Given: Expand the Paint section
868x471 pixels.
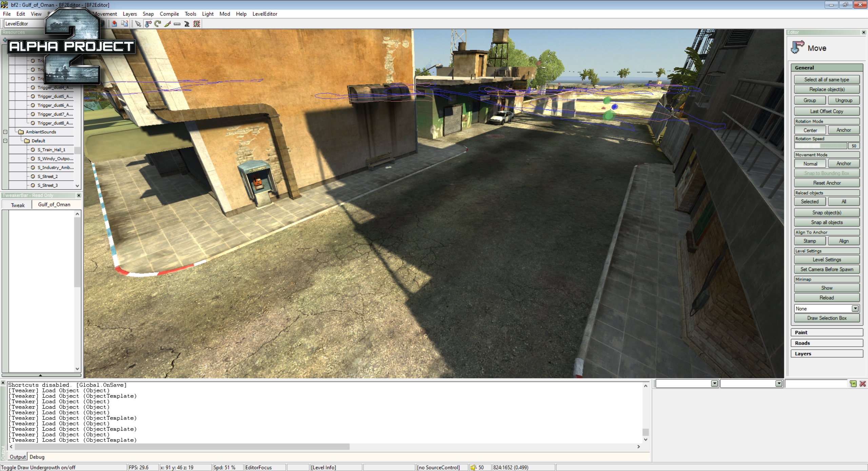Looking at the screenshot, I should pyautogui.click(x=827, y=332).
